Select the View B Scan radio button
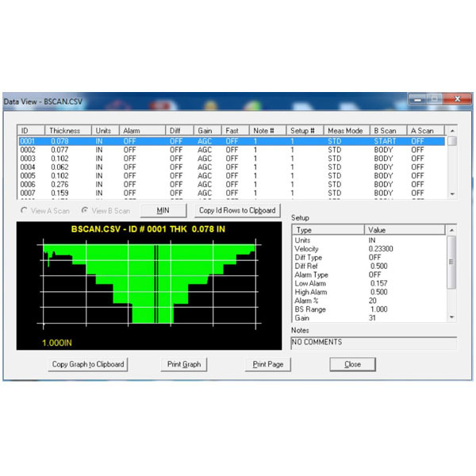The image size is (476, 476). point(84,210)
